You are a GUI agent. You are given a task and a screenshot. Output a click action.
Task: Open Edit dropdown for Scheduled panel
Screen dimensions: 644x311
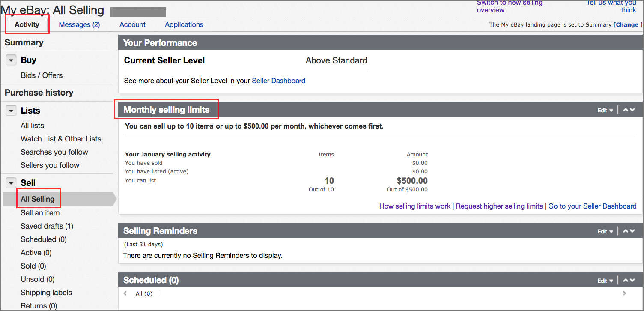[x=605, y=281]
